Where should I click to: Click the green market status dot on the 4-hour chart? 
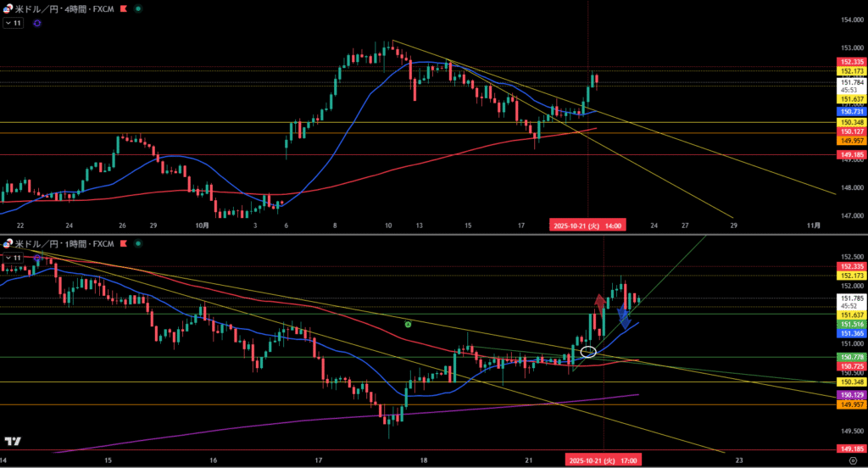pyautogui.click(x=139, y=8)
